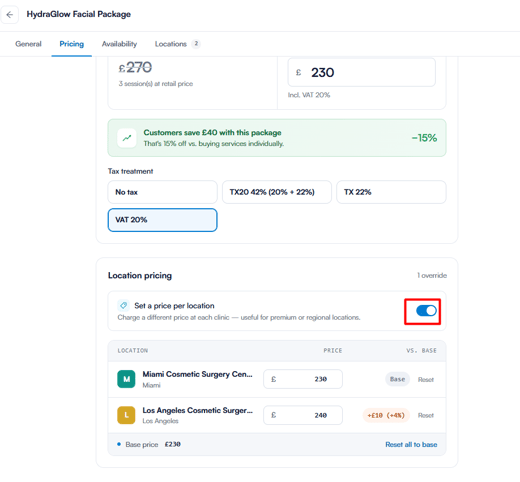Image resolution: width=520 pixels, height=482 pixels.
Task: Switch to the General tab
Action: pos(28,44)
